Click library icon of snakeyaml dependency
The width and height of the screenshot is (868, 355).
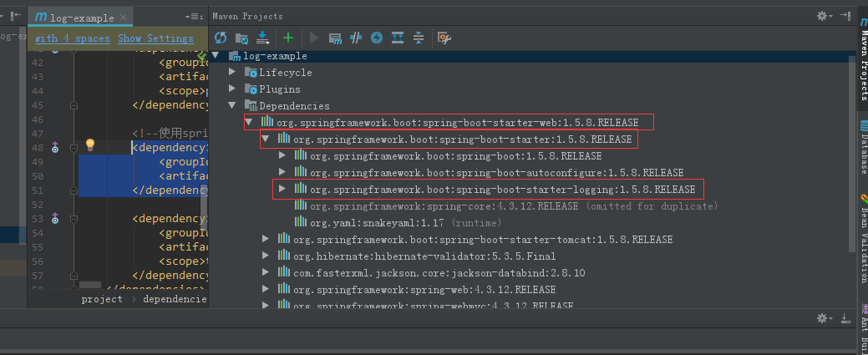click(x=301, y=221)
